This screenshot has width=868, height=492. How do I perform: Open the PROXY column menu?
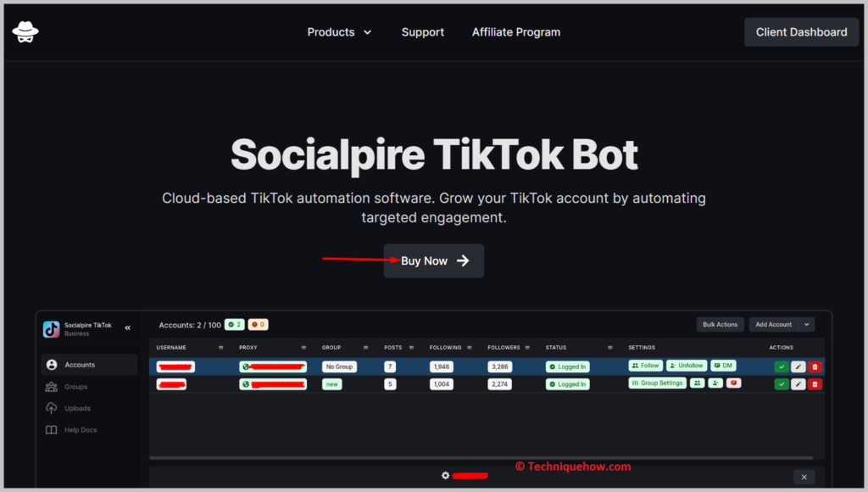(303, 348)
